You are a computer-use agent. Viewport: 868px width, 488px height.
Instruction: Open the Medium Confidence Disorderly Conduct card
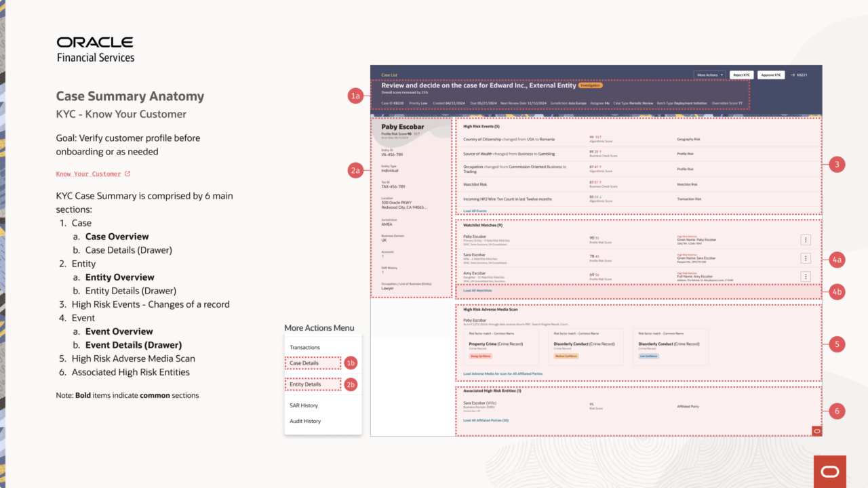coord(586,347)
